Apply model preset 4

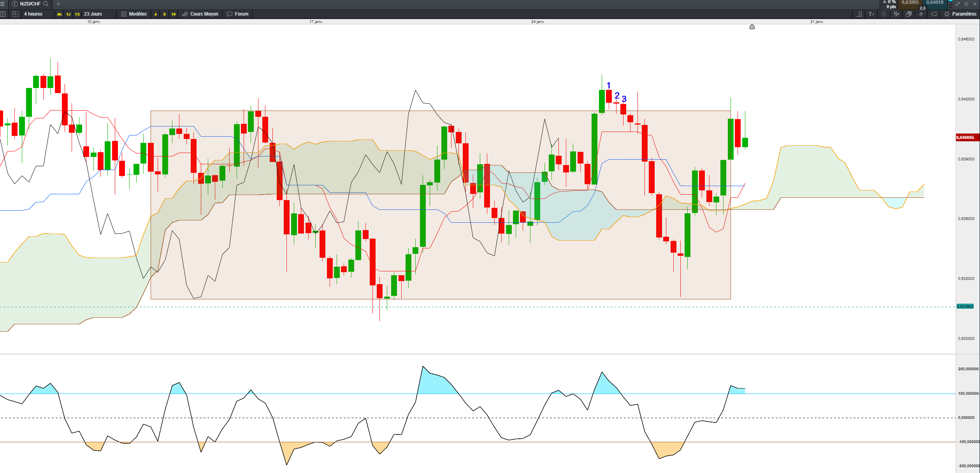click(155, 14)
